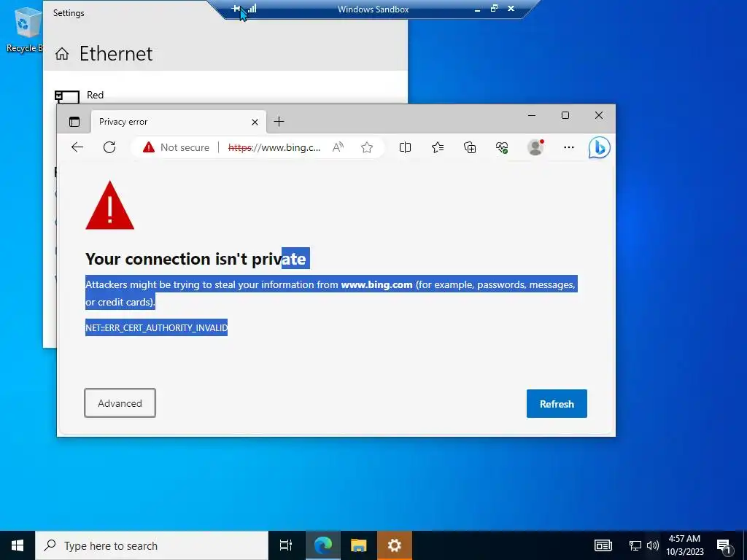
Task: Click the Advanced button
Action: (120, 402)
